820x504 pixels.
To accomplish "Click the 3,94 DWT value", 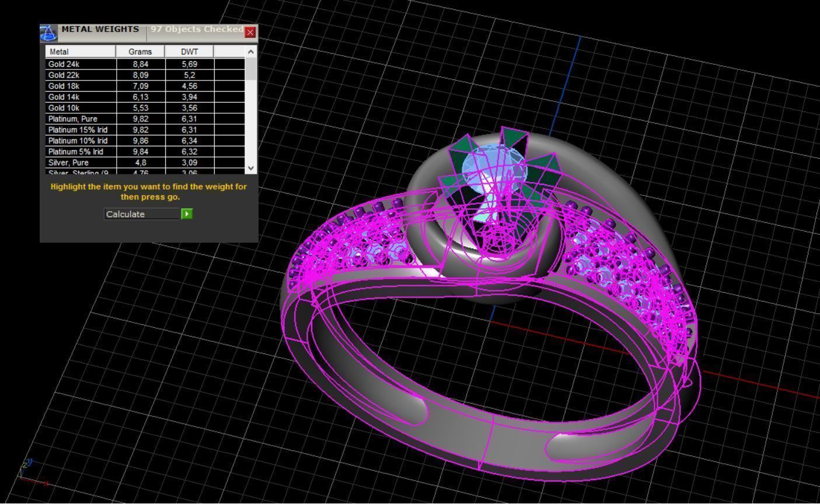I will pos(190,97).
